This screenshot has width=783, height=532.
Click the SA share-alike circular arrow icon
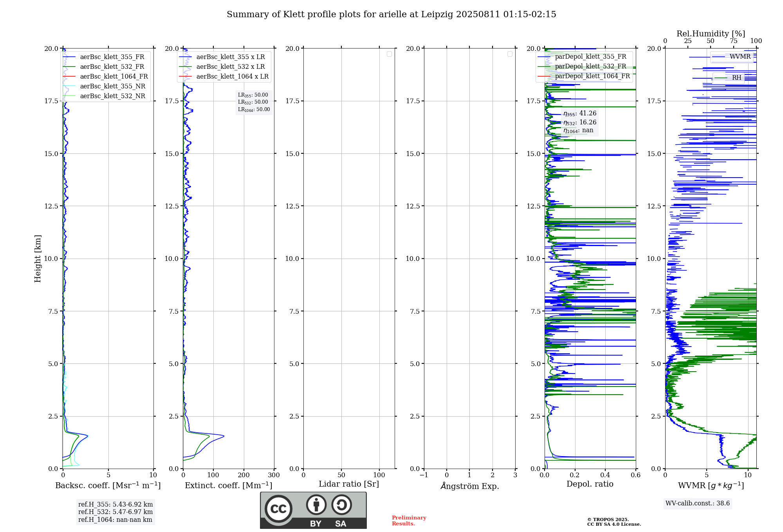tap(341, 505)
